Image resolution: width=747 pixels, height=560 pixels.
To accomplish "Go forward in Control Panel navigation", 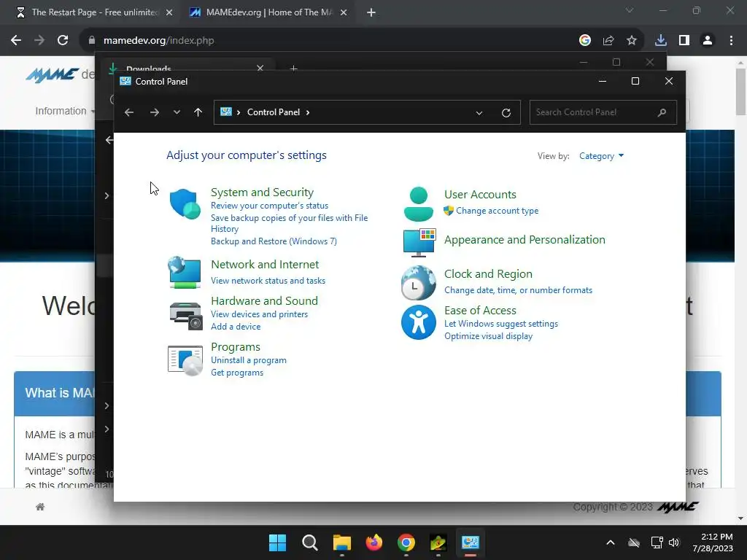I will (x=155, y=112).
